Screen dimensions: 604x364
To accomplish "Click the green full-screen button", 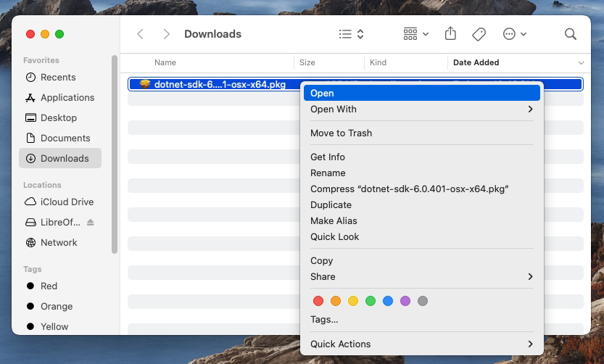I will [x=59, y=34].
